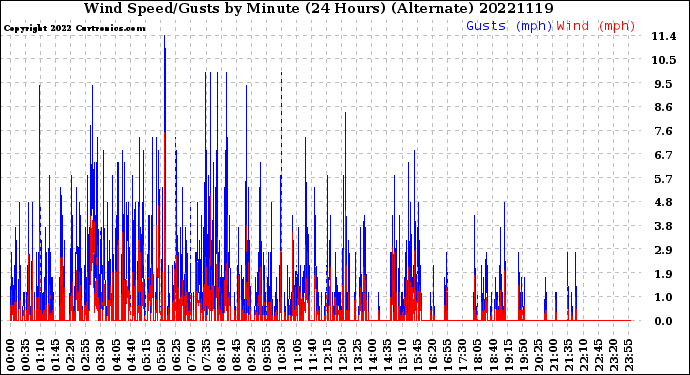The image size is (690, 375).
Task: Select the 'Gusts (mph)' legend label
Action: click(x=509, y=26)
